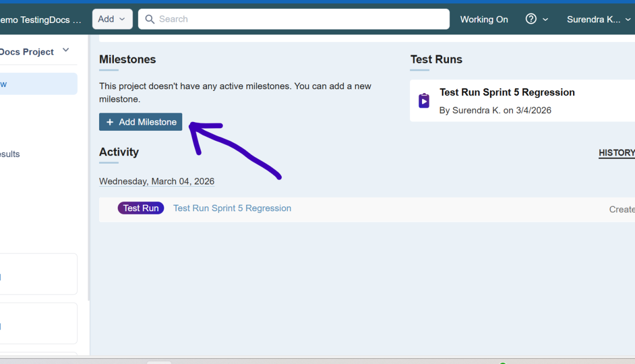Image resolution: width=635 pixels, height=364 pixels.
Task: Select the Test Run badge in Activity
Action: coord(141,208)
